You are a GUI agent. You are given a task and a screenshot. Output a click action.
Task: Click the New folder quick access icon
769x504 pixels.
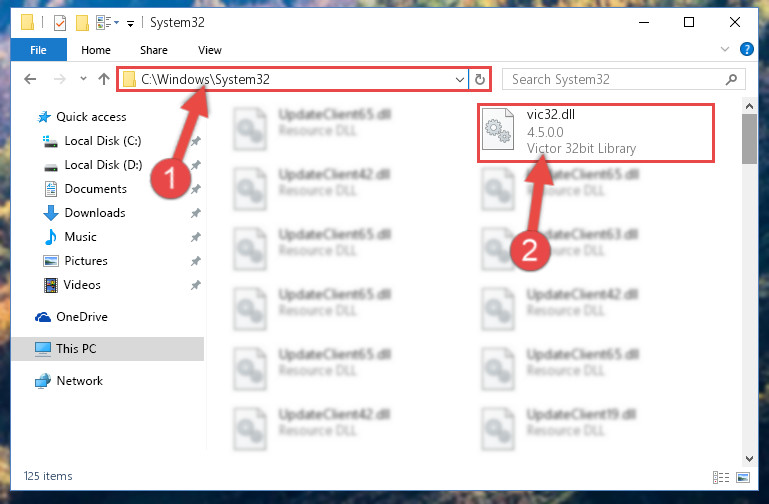[82, 23]
